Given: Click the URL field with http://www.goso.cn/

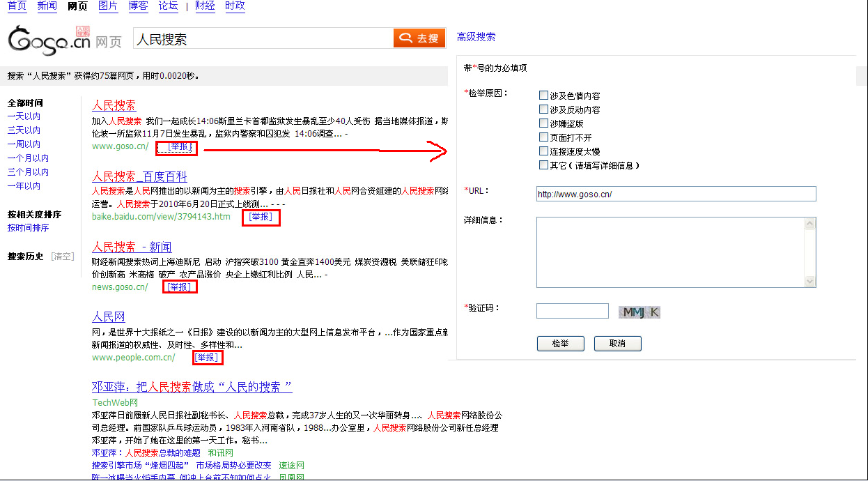Looking at the screenshot, I should [x=676, y=194].
